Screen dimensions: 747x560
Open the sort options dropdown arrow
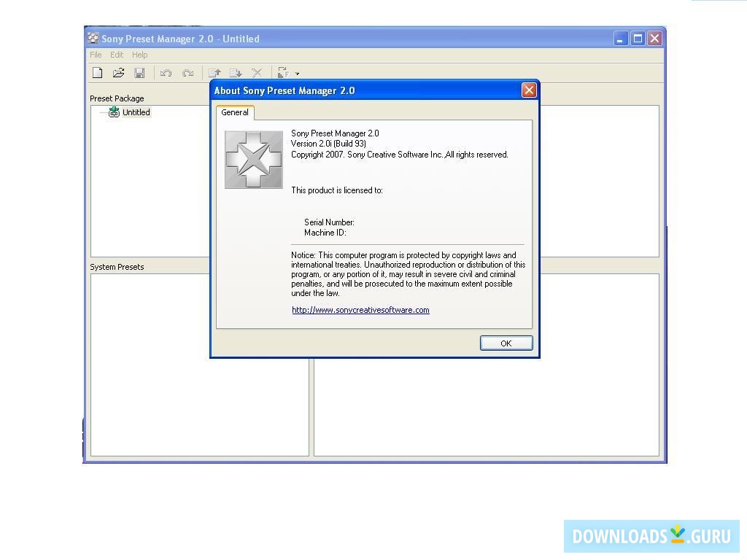pos(295,73)
